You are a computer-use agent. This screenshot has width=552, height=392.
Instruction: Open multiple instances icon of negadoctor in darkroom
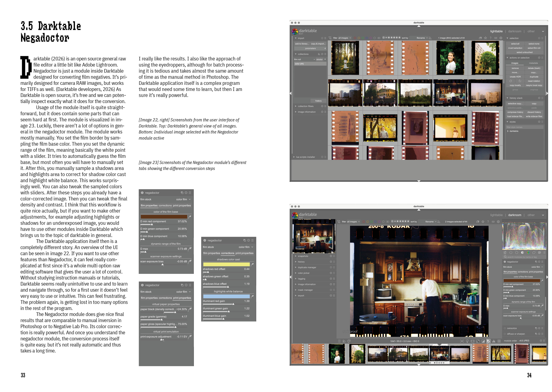[x=536, y=262]
